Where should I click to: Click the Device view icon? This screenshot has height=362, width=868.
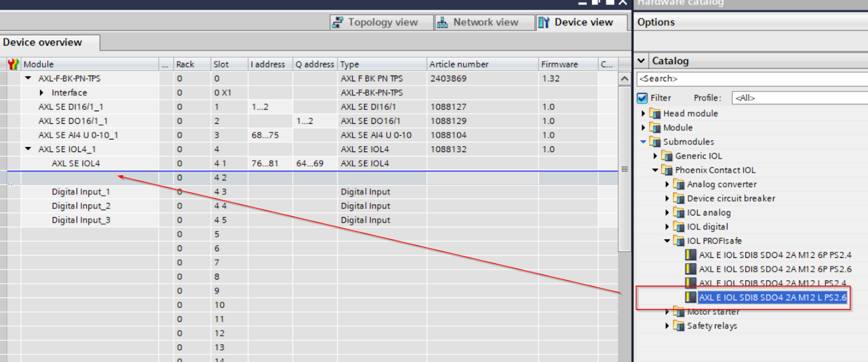tap(544, 23)
